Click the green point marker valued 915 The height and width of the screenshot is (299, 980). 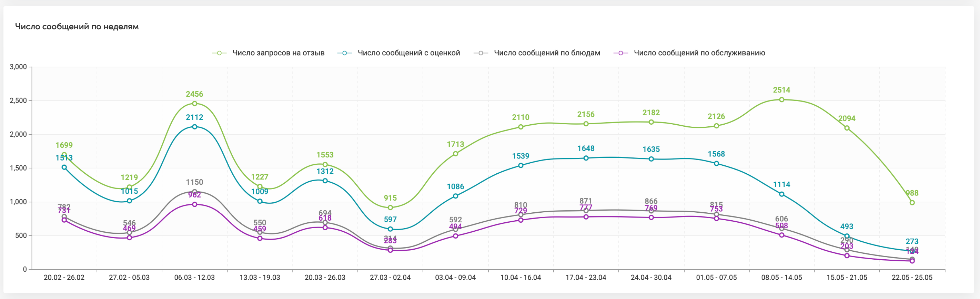tap(390, 208)
